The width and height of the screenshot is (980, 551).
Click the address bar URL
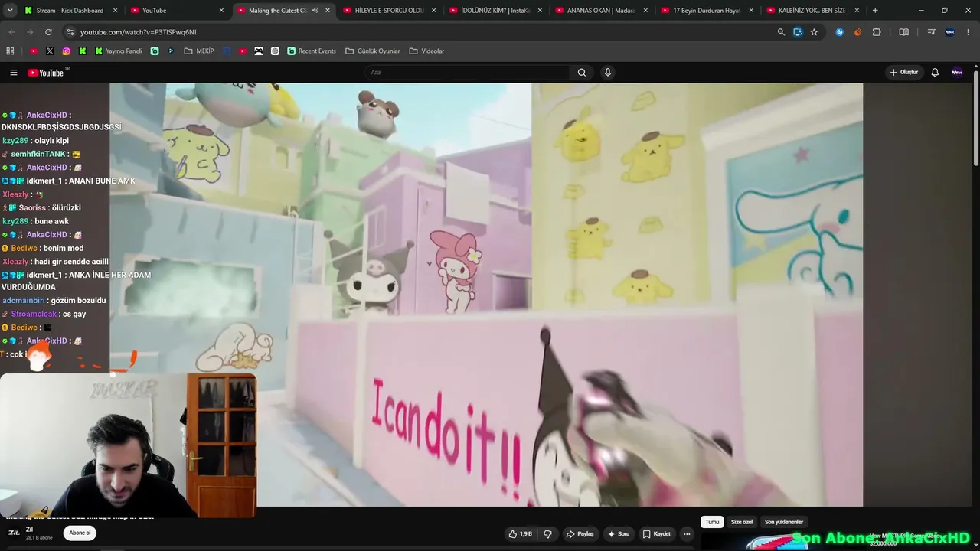pyautogui.click(x=139, y=32)
